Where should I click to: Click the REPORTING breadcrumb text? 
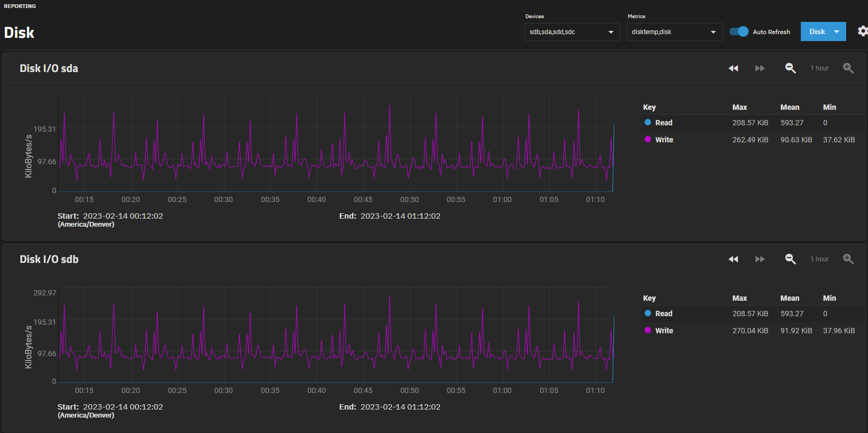point(20,6)
